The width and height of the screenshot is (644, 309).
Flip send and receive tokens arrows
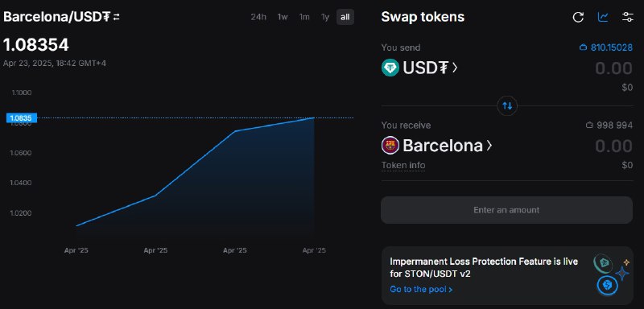(507, 106)
